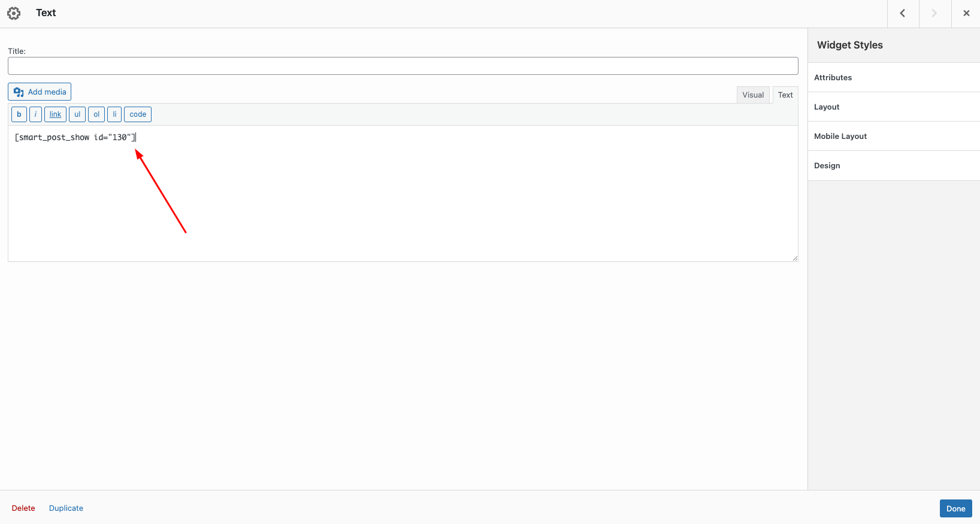Click the widget settings gear icon

[14, 13]
